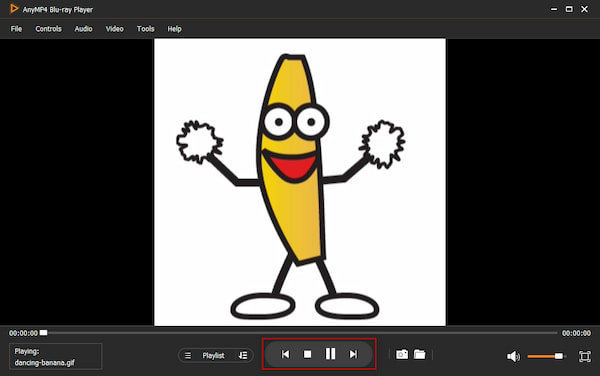Screen dimensions: 600x376
Task: Open the snapshot folder icon
Action: pos(420,354)
